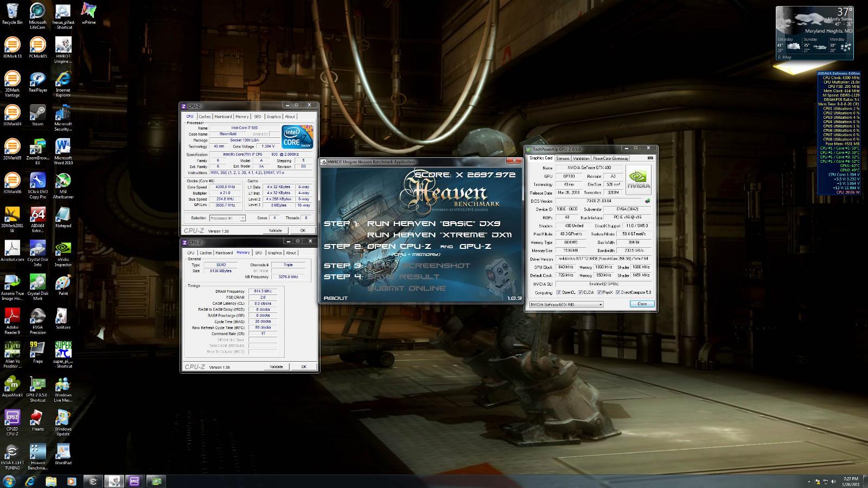Launch Steam from the desktop
This screenshot has width=868, height=488.
point(37,115)
